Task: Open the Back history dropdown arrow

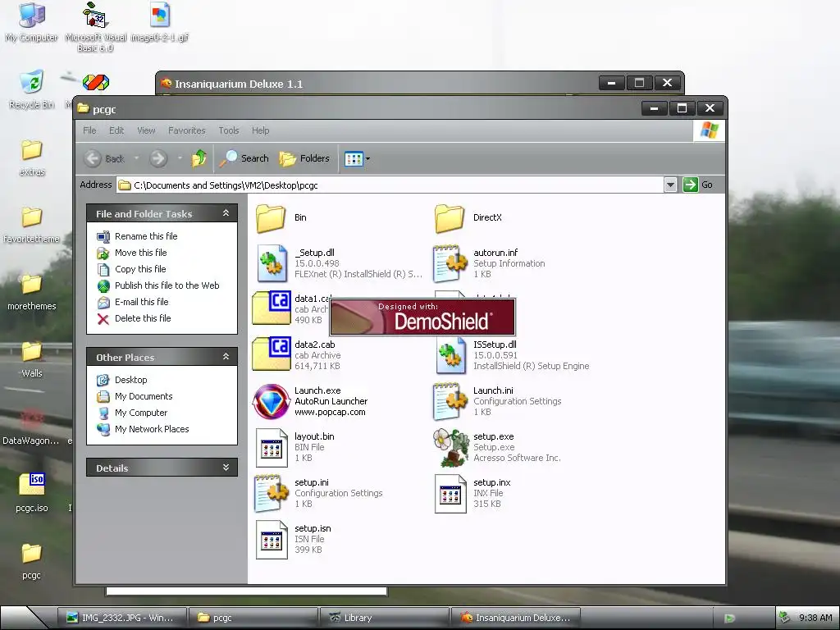Action: 136,158
